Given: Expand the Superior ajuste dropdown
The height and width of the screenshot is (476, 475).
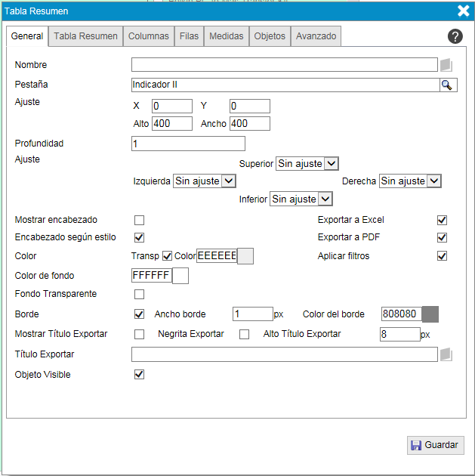Looking at the screenshot, I should (307, 163).
